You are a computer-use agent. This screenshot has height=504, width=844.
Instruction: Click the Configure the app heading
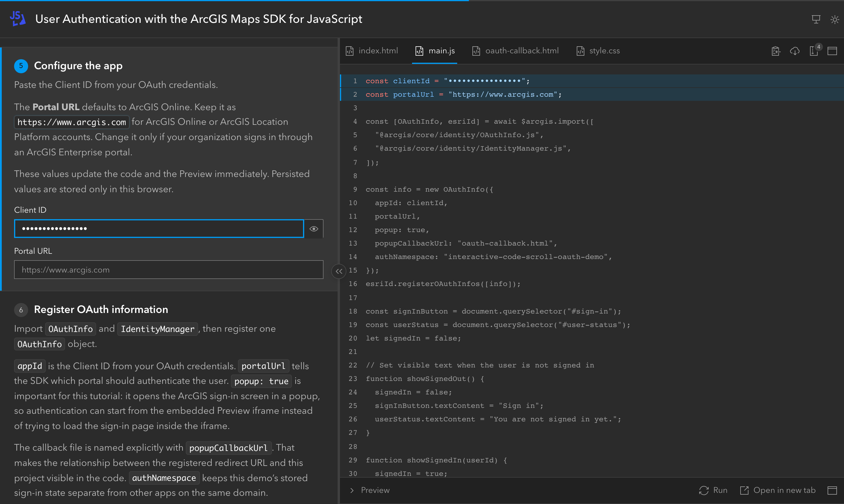(x=78, y=66)
